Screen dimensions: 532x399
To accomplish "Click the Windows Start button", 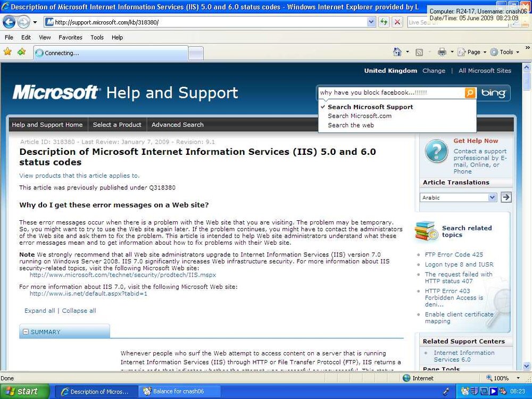I will 25,391.
